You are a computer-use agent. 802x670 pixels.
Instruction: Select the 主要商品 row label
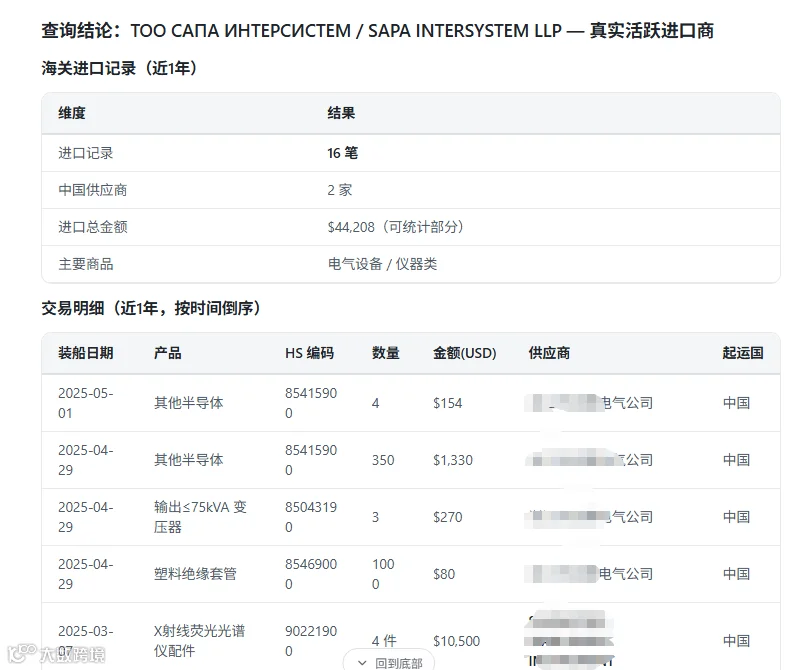(x=85, y=264)
